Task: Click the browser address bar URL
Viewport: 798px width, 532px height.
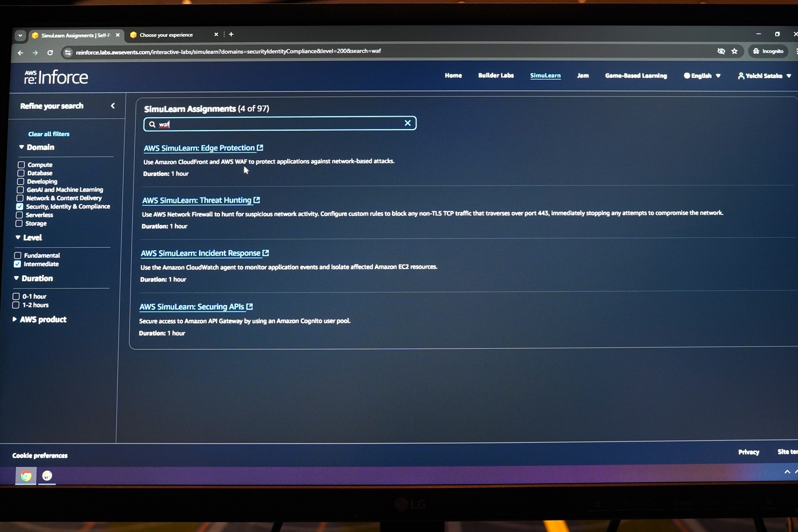Action: (x=228, y=51)
